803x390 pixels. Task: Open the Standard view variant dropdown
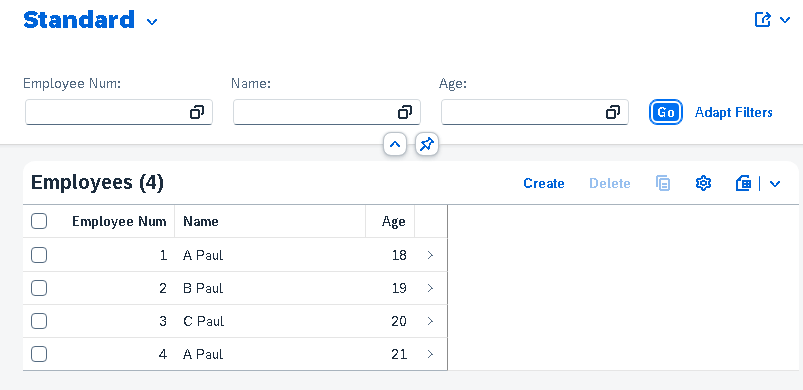[152, 21]
